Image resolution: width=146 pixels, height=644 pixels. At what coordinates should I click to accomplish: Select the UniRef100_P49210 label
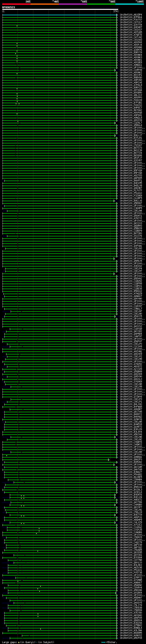pos(131,105)
